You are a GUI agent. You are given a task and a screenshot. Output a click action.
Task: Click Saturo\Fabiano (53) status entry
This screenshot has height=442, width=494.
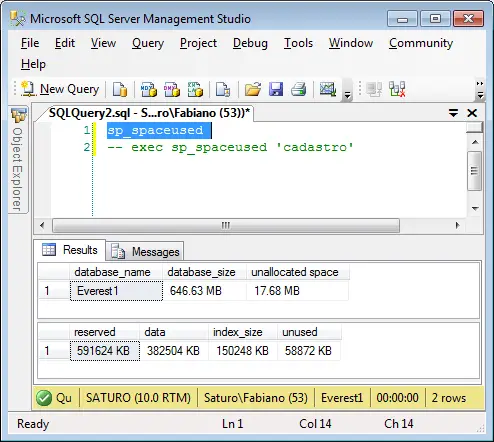(256, 398)
